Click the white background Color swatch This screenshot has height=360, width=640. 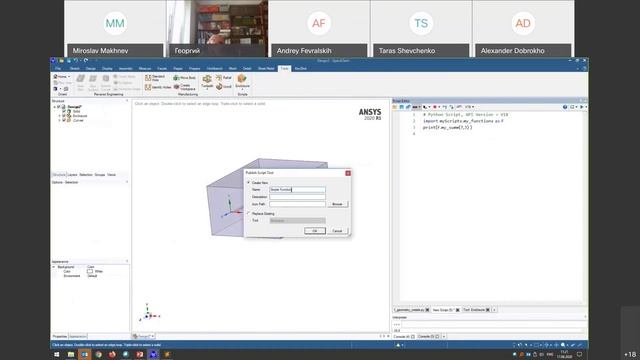tap(90, 271)
